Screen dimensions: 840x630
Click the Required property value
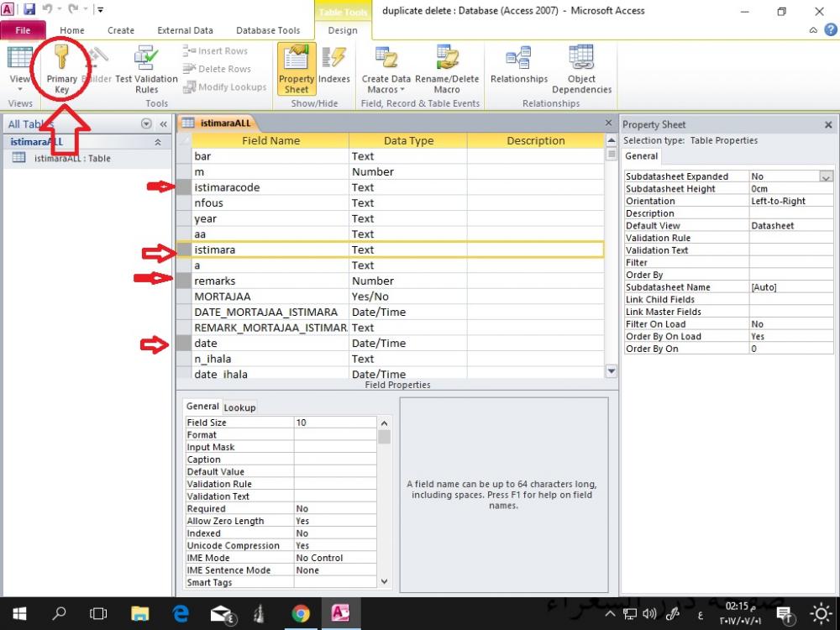[x=335, y=508]
